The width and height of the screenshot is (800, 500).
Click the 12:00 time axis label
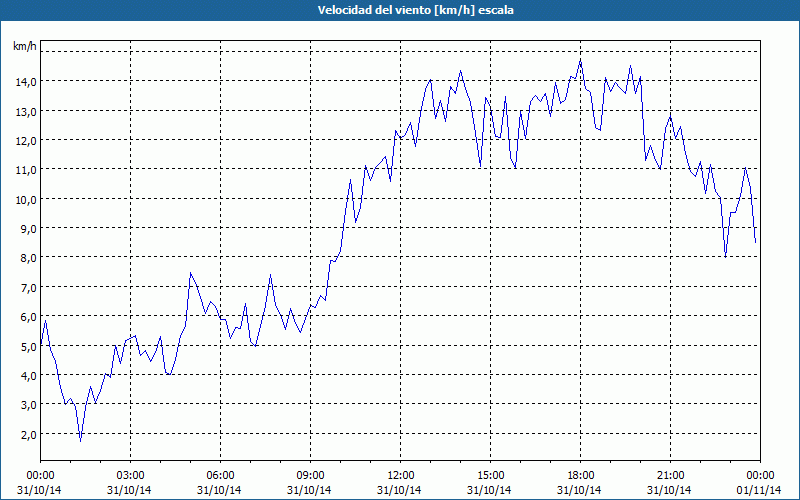click(401, 476)
